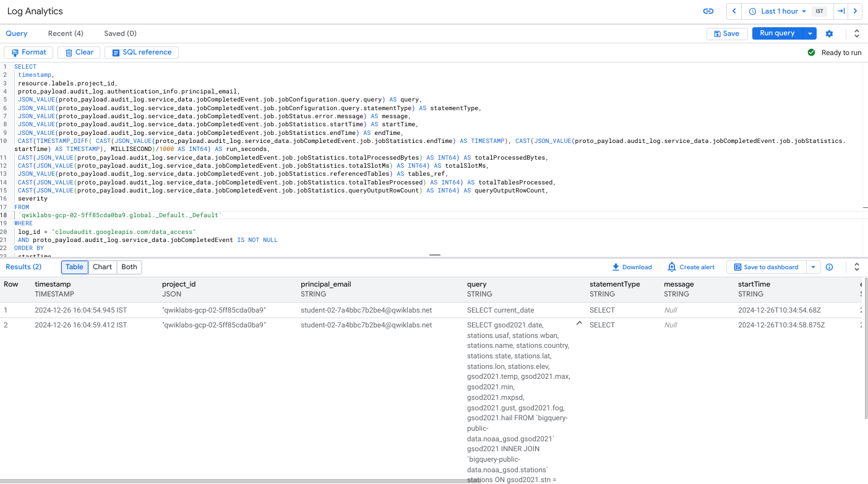The height and width of the screenshot is (484, 868).
Task: Select startTime 2024-12-26T10:34:58.875Z cell
Action: (781, 325)
